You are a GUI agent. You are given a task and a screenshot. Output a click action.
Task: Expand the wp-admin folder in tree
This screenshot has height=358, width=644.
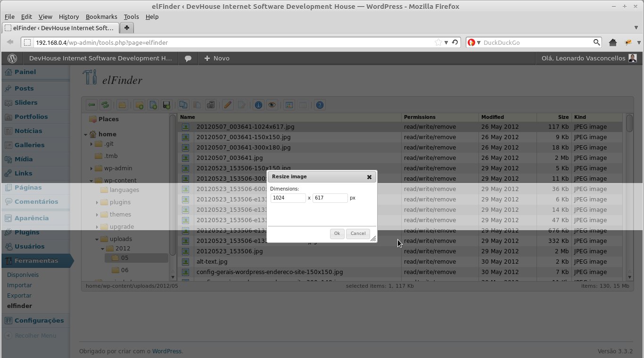(x=91, y=168)
